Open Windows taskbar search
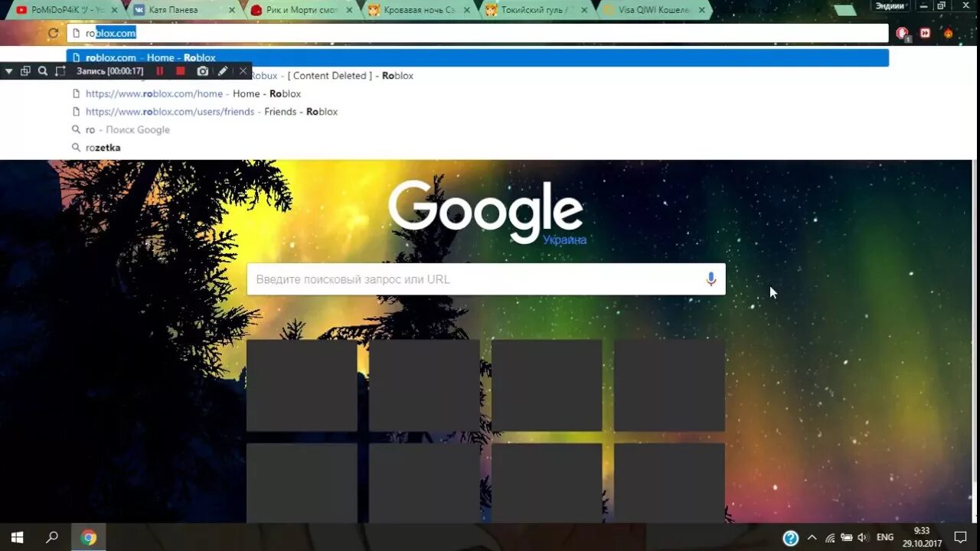 click(52, 537)
